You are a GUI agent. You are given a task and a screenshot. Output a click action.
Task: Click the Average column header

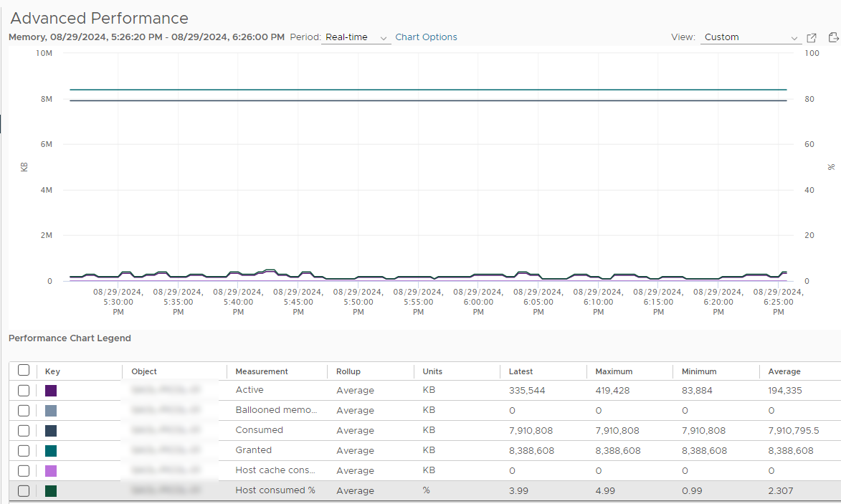[x=784, y=371]
